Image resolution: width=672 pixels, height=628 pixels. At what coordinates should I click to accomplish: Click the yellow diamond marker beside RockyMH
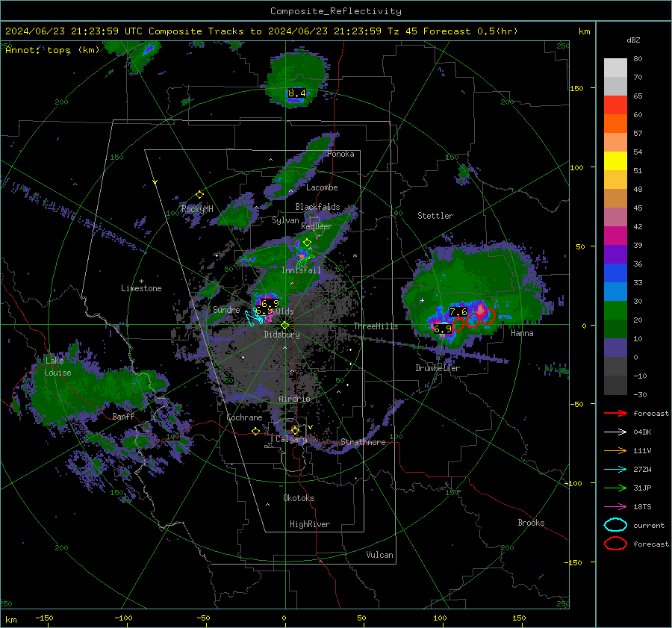199,195
